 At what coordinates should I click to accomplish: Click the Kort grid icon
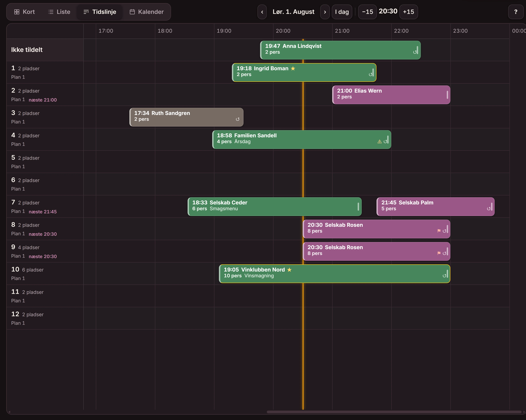coord(17,12)
